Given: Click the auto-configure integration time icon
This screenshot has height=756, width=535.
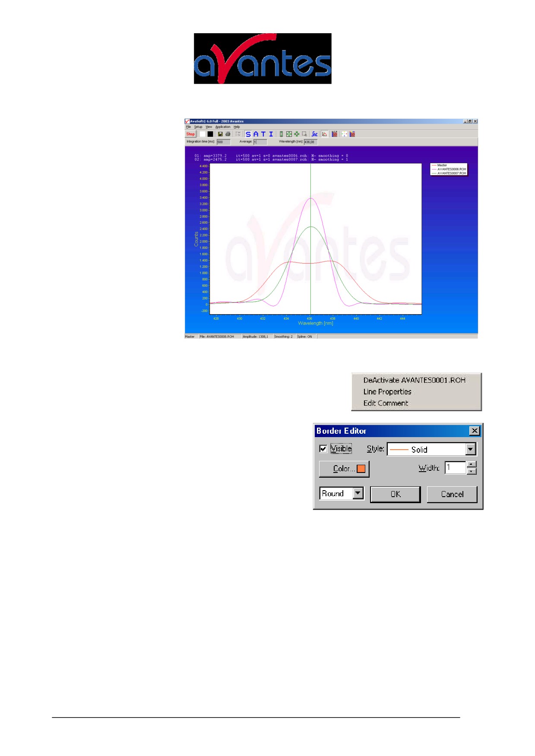Looking at the screenshot, I should point(314,134).
